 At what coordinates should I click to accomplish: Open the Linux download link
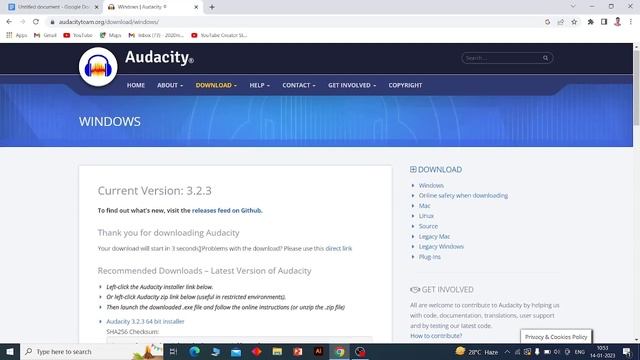click(x=426, y=216)
